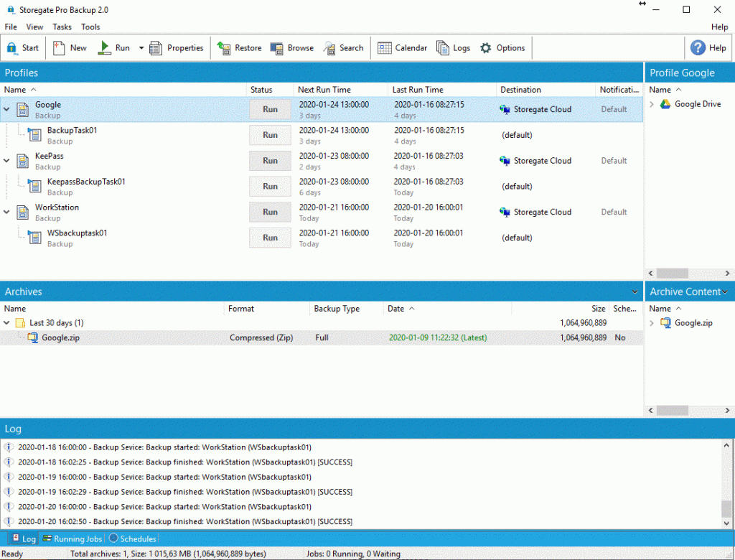
Task: Click Storegate Cloud icon in KeePass row
Action: [x=505, y=161]
